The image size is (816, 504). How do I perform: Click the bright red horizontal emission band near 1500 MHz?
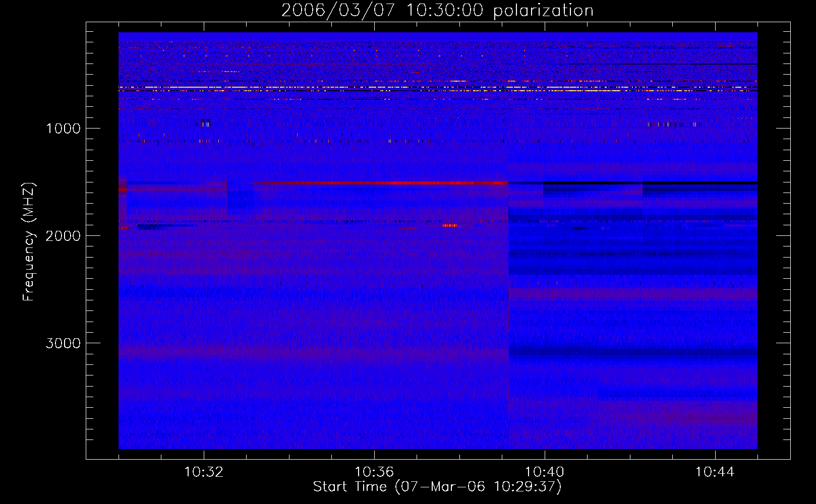pyautogui.click(x=381, y=182)
